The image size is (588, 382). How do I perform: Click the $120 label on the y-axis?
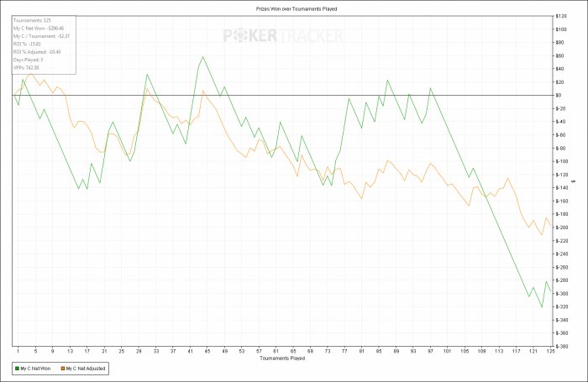[x=561, y=16]
